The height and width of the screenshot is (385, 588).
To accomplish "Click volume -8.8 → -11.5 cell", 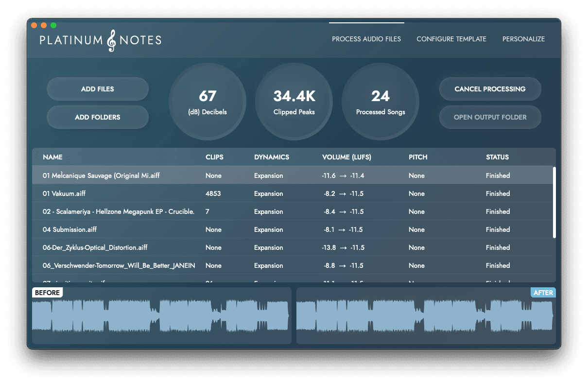I will click(x=344, y=265).
